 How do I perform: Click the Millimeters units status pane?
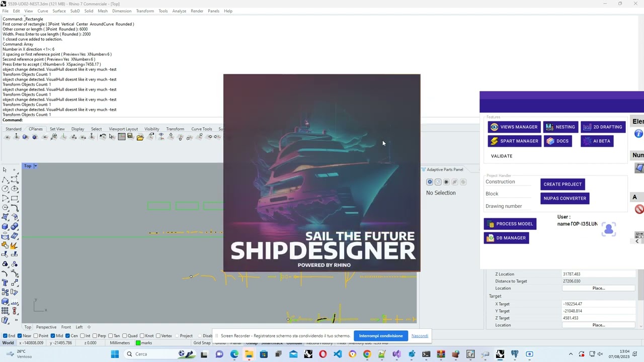(120, 343)
